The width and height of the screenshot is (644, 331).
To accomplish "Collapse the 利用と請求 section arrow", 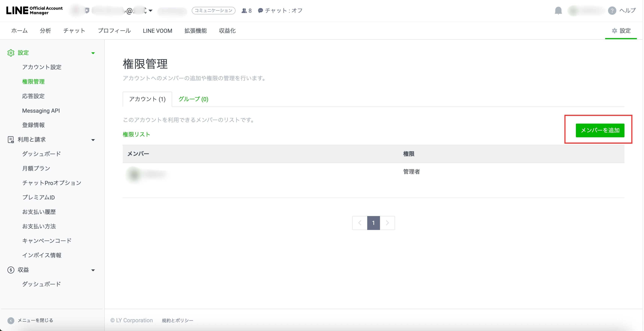I will (93, 140).
